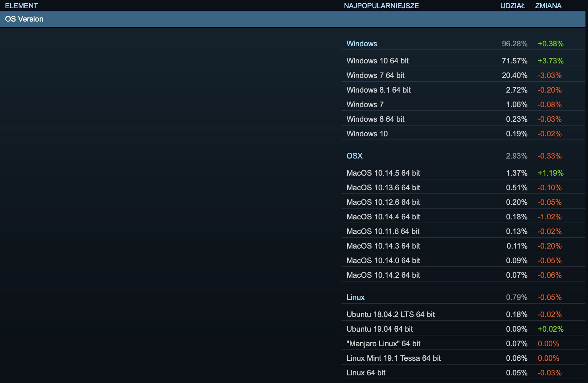Click the "Manjaro Linux" 64 bit entry
Screen dimensions: 588x383
click(x=383, y=344)
